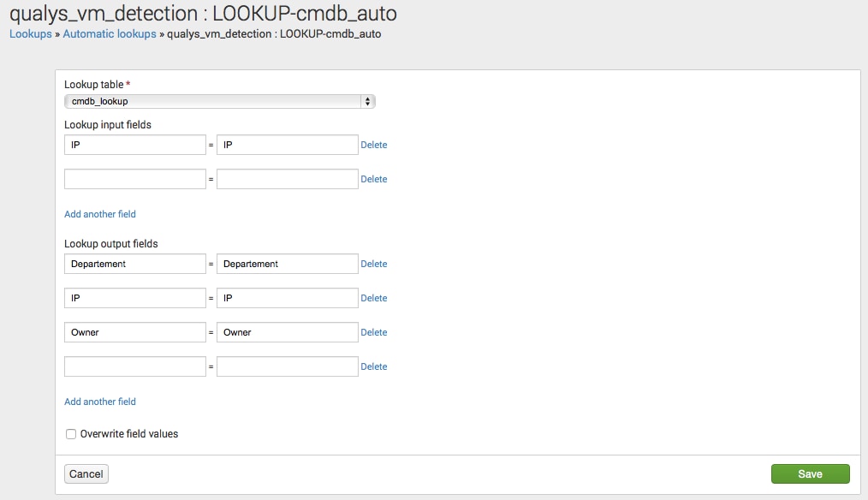Screen dimensions: 868x500
Task: Delete the Owner output field row
Action: click(373, 332)
